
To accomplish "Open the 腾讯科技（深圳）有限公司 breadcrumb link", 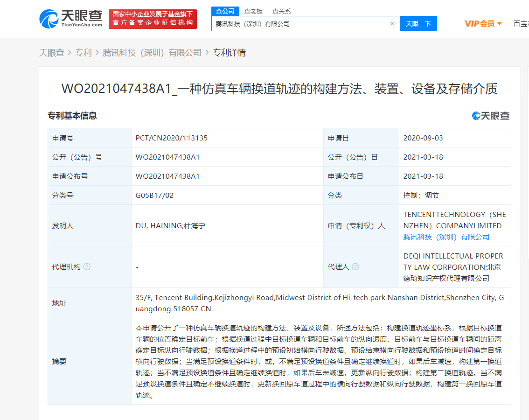I will click(152, 53).
